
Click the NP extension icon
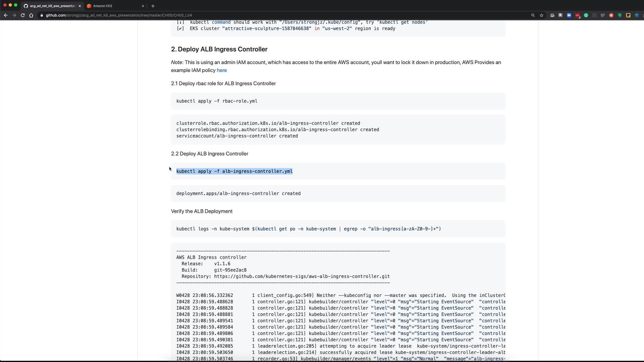pyautogui.click(x=603, y=15)
